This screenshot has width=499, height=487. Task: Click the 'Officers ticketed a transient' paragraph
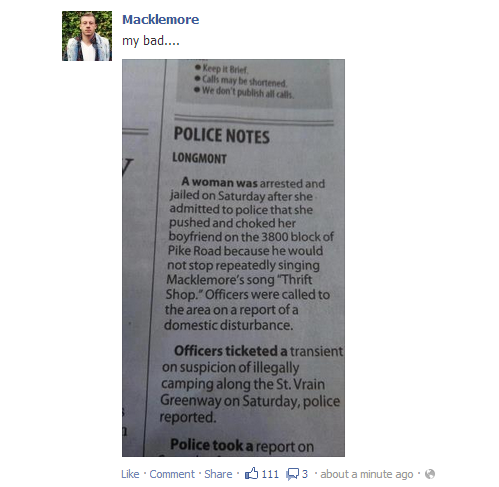point(251,384)
